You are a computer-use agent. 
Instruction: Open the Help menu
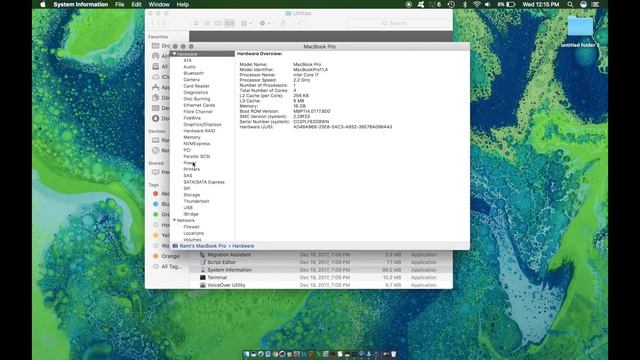(x=182, y=4)
